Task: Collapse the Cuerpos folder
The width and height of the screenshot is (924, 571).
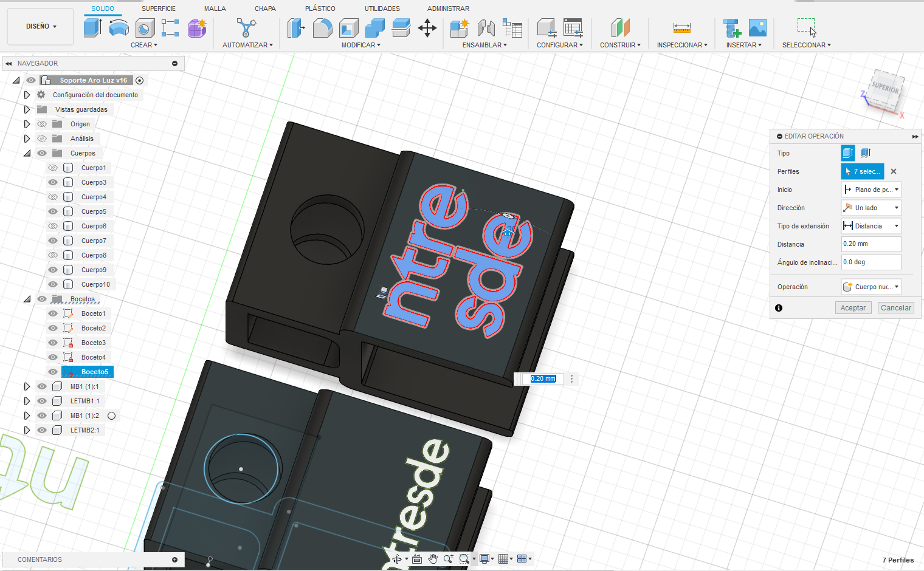Action: [27, 153]
